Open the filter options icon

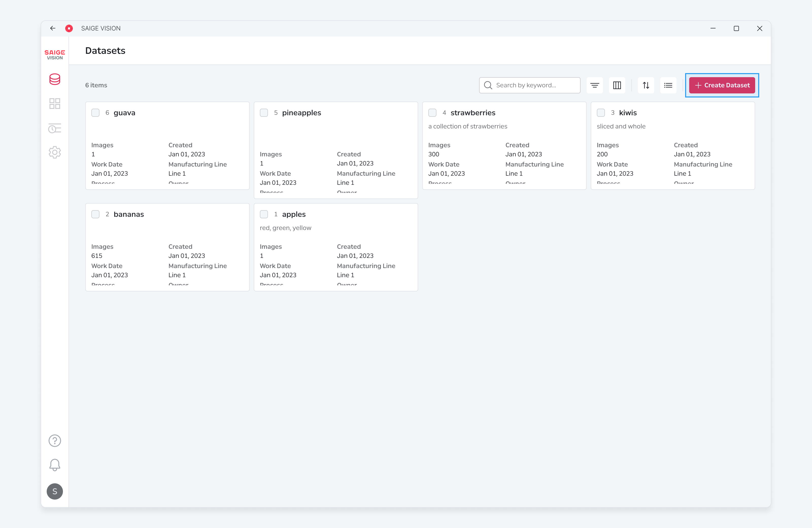pos(595,85)
